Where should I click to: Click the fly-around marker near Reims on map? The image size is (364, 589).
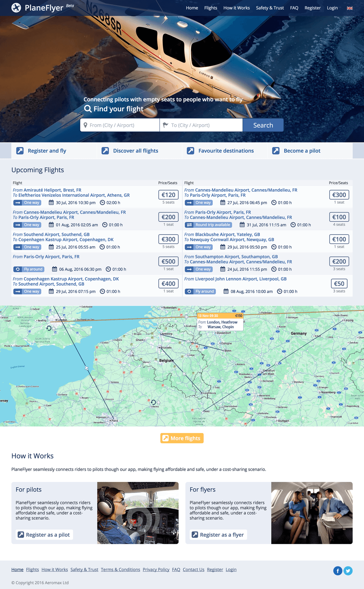coord(153,402)
